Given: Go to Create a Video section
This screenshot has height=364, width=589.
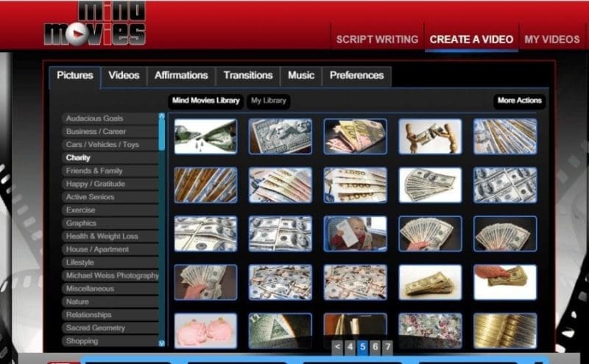Looking at the screenshot, I should click(x=471, y=40).
